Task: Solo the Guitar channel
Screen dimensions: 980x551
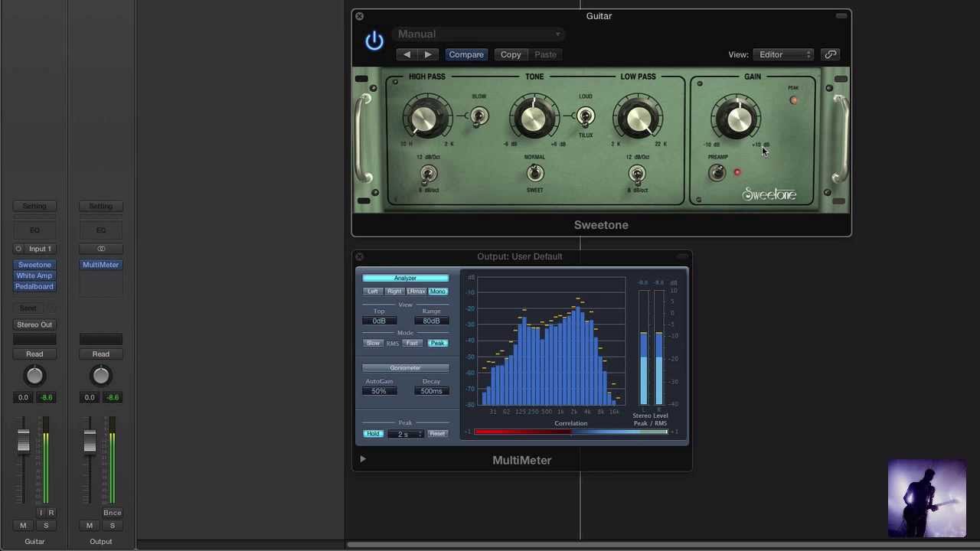Action: 46,526
